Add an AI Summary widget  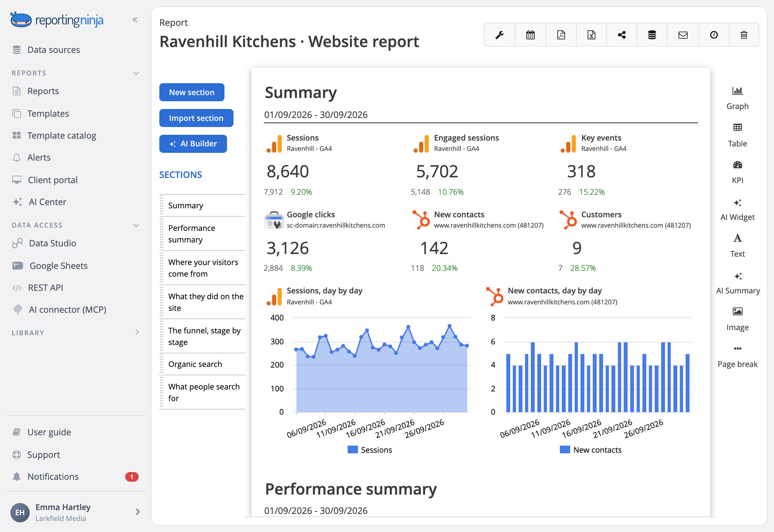click(738, 283)
